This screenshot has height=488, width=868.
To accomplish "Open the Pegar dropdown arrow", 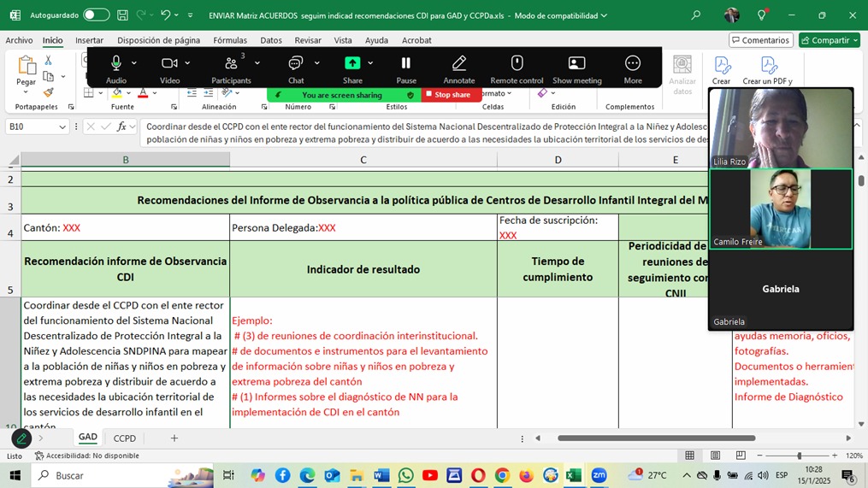I will tap(26, 91).
